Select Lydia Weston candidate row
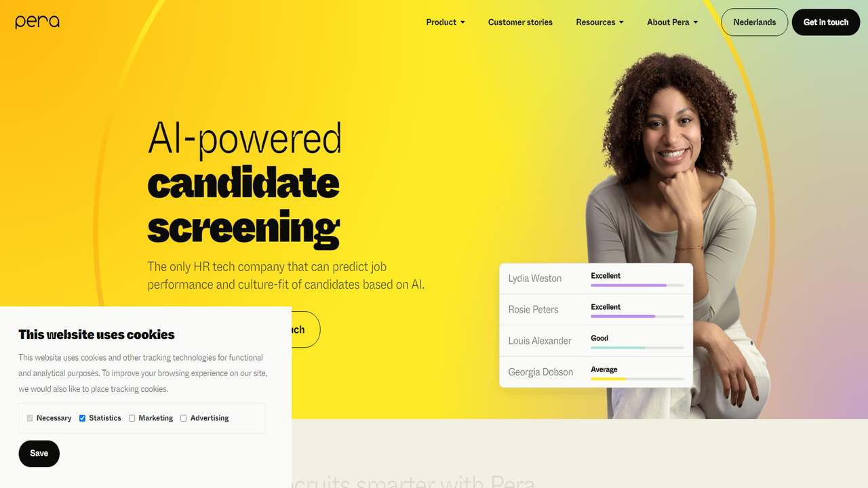 596,279
